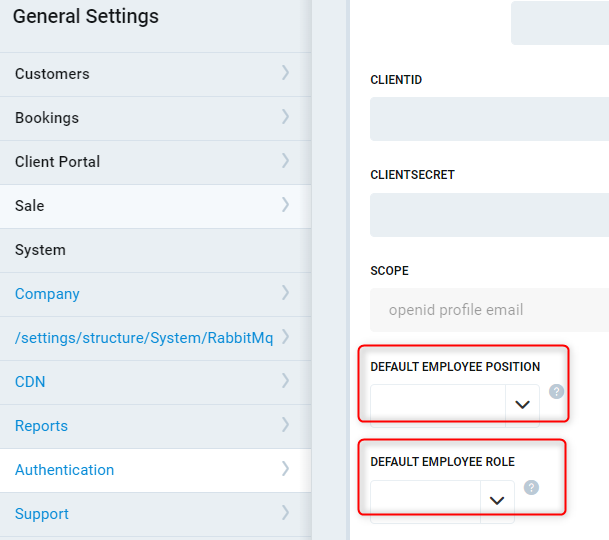This screenshot has width=609, height=540.
Task: Go to the Reports settings link
Action: point(41,426)
